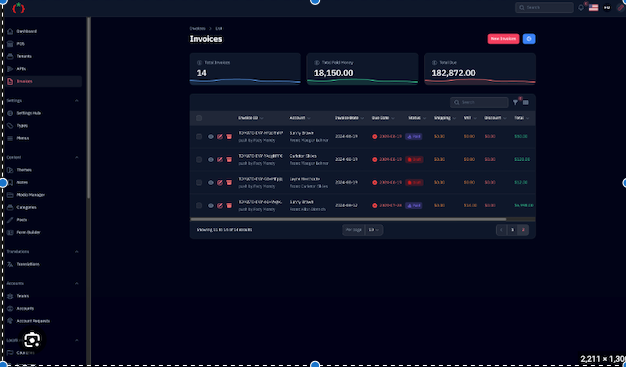The image size is (626, 367).
Task: Collapse the Accounts sidebar section
Action: (x=77, y=284)
